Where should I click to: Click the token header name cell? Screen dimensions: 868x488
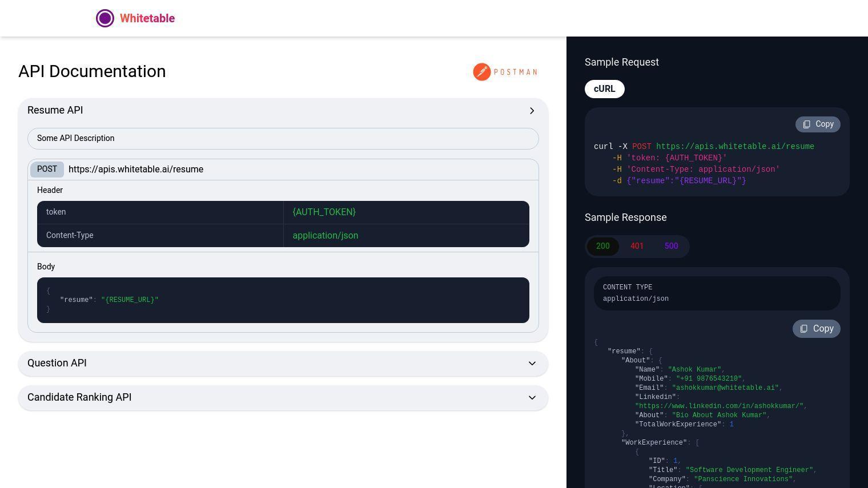[x=160, y=212]
